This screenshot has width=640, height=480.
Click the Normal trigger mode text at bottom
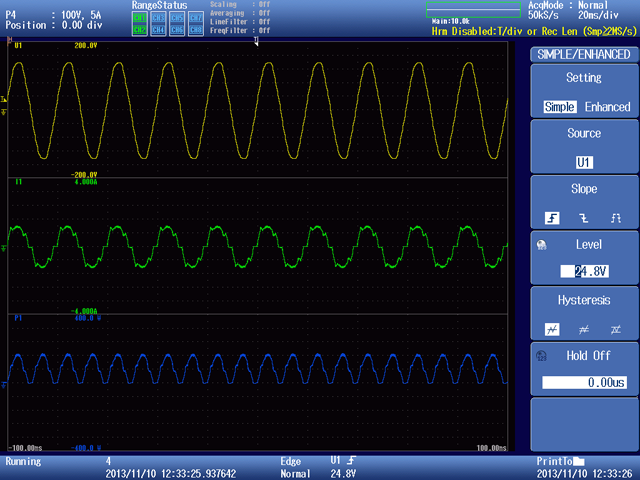295,474
